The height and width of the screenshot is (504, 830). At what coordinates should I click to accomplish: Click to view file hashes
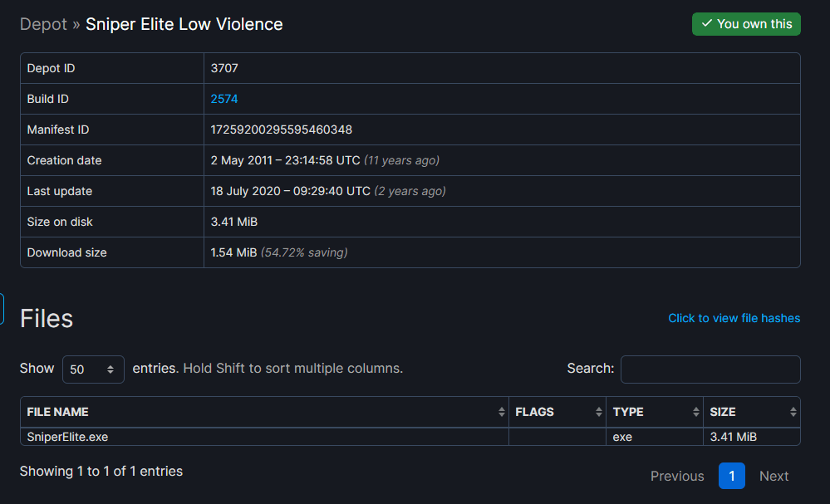[x=734, y=318]
